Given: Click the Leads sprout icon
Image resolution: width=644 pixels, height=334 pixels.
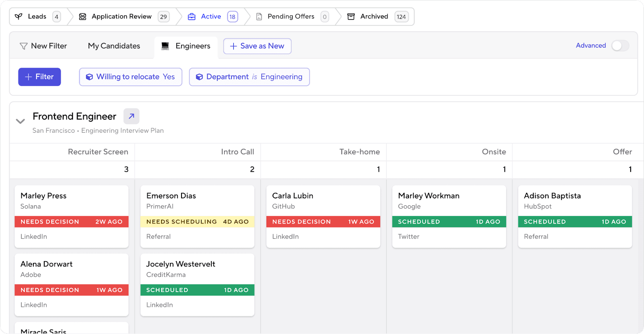Looking at the screenshot, I should click(x=19, y=16).
